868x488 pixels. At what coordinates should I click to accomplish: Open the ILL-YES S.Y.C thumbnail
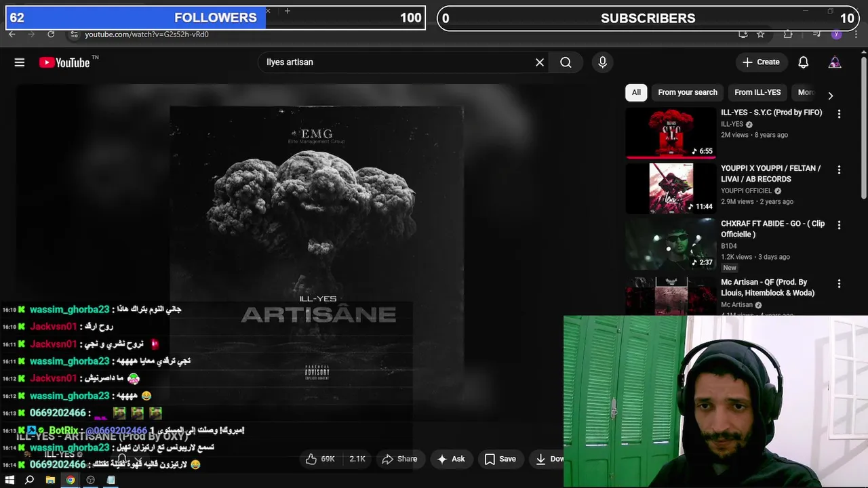coord(670,133)
